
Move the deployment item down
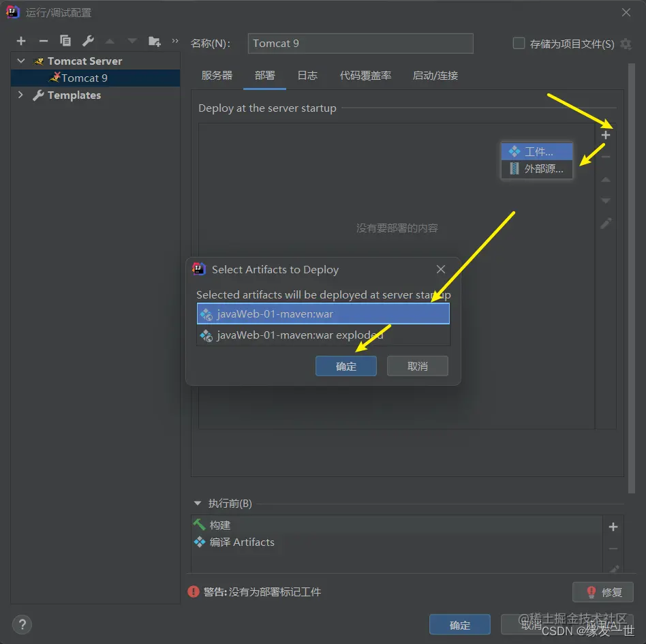pyautogui.click(x=606, y=200)
